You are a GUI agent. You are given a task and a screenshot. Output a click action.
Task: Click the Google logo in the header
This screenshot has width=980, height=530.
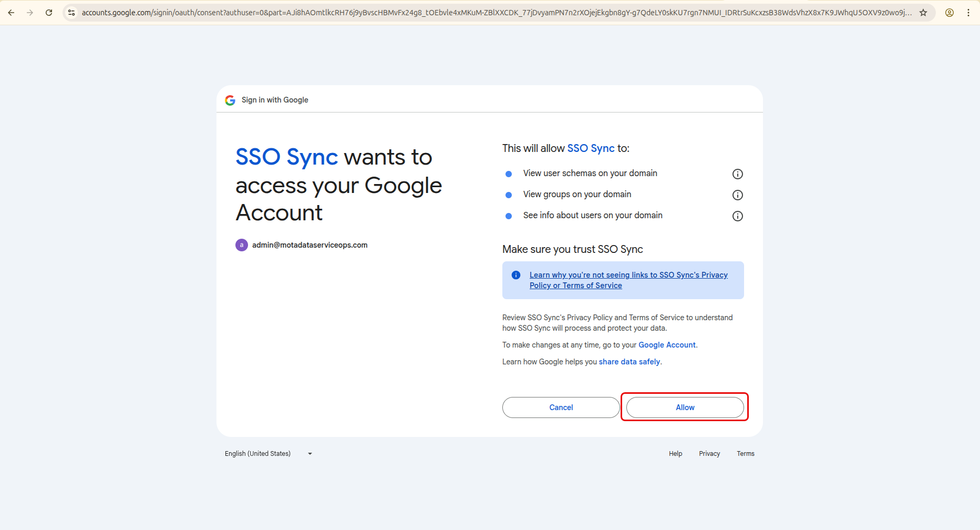pyautogui.click(x=230, y=100)
